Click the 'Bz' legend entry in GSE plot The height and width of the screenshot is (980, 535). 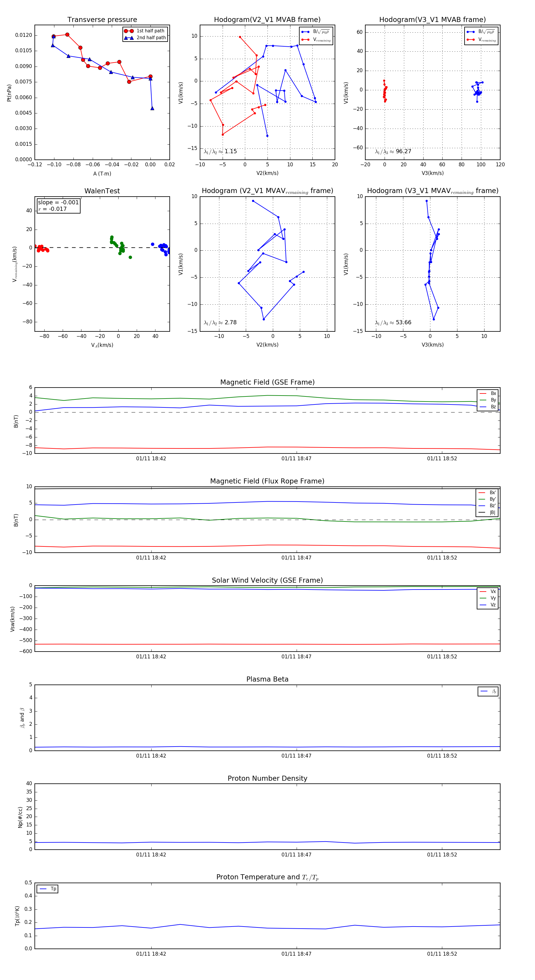[488, 407]
